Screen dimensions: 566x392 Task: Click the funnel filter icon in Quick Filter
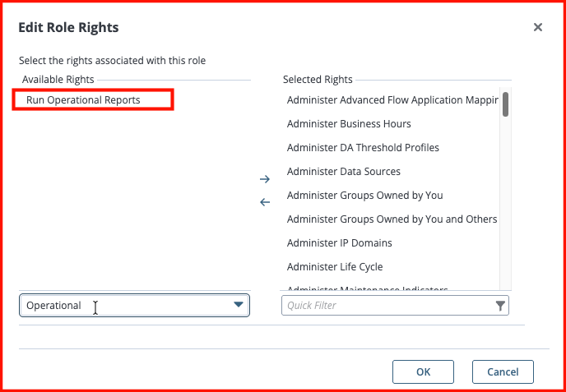coord(500,306)
